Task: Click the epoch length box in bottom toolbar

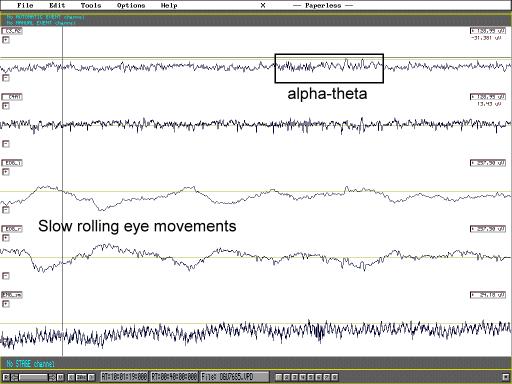Action: point(81,377)
